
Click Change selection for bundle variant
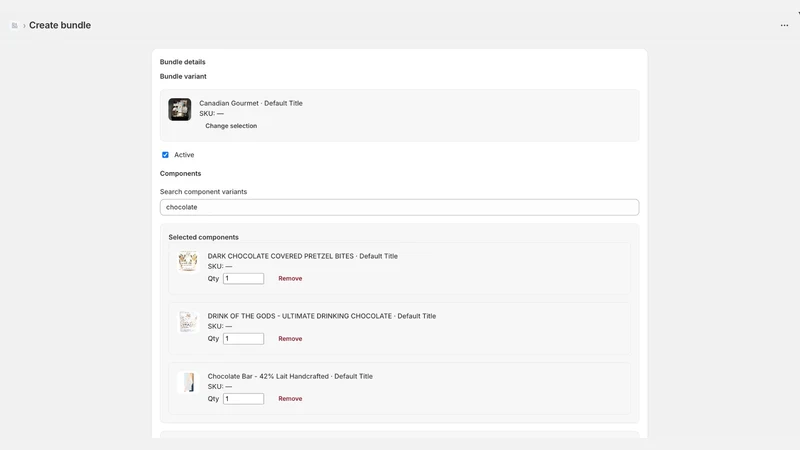[x=231, y=126]
